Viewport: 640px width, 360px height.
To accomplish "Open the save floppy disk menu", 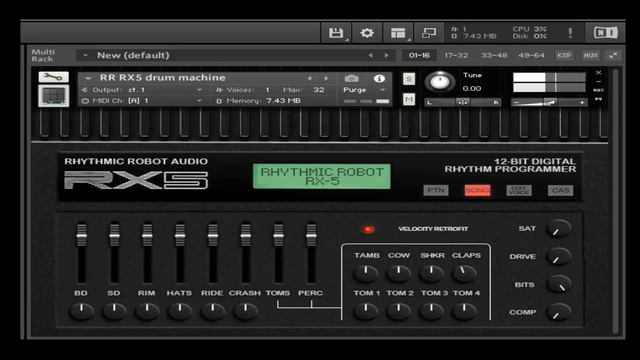I will 336,33.
